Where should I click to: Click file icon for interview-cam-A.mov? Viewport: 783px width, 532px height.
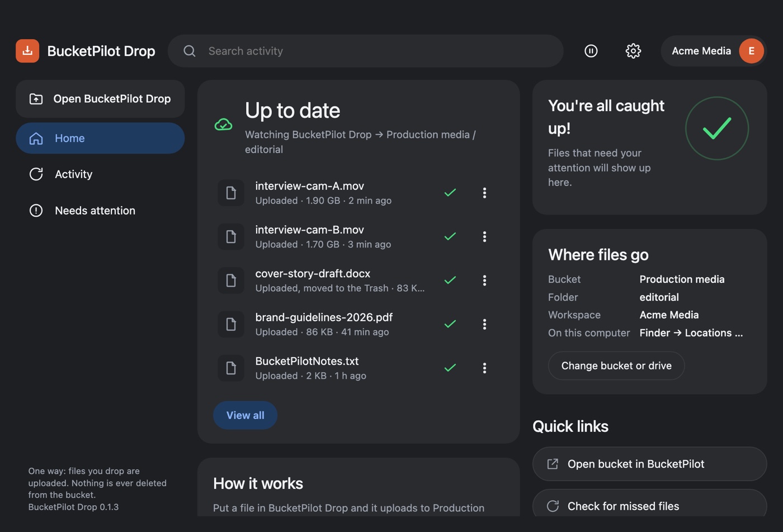[x=230, y=193]
